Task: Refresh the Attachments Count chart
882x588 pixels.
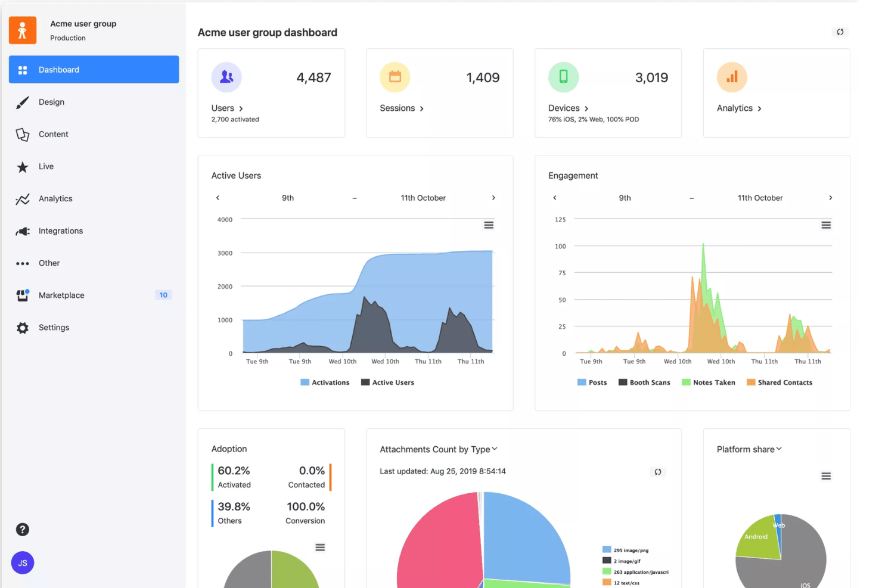Action: pyautogui.click(x=658, y=472)
